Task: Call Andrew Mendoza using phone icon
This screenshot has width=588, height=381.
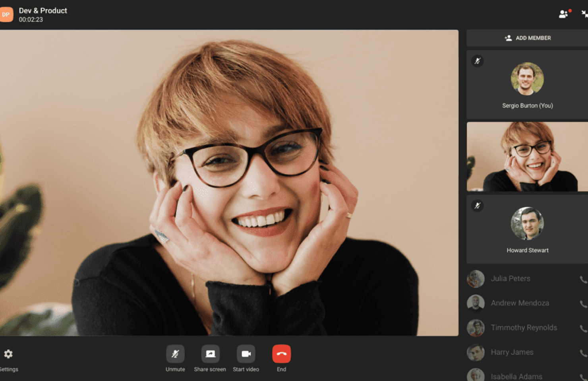Action: [583, 304]
